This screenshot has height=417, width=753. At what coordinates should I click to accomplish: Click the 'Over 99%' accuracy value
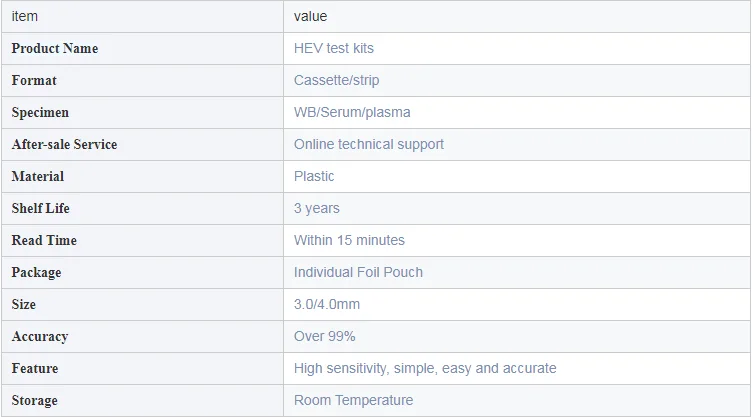(x=324, y=336)
